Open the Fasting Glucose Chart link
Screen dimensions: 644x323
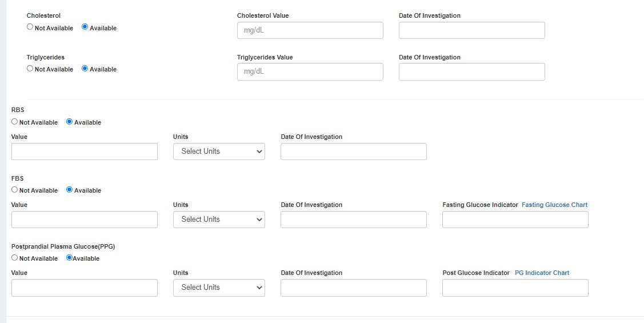coord(554,205)
